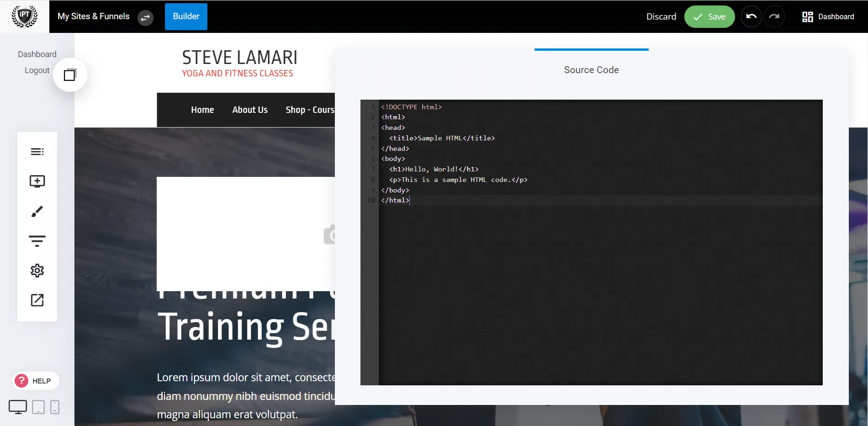Switch to desktop preview mode
Screen dimensions: 868x426
tap(18, 406)
